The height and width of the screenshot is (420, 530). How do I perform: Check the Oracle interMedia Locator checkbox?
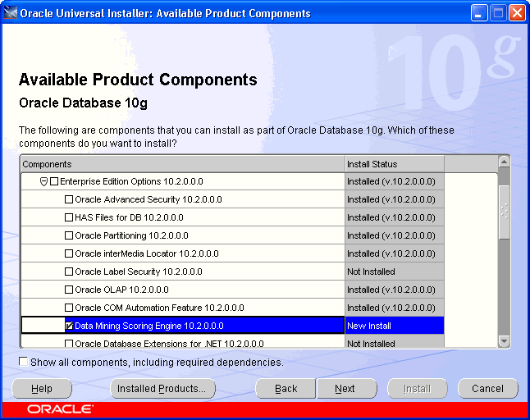69,253
